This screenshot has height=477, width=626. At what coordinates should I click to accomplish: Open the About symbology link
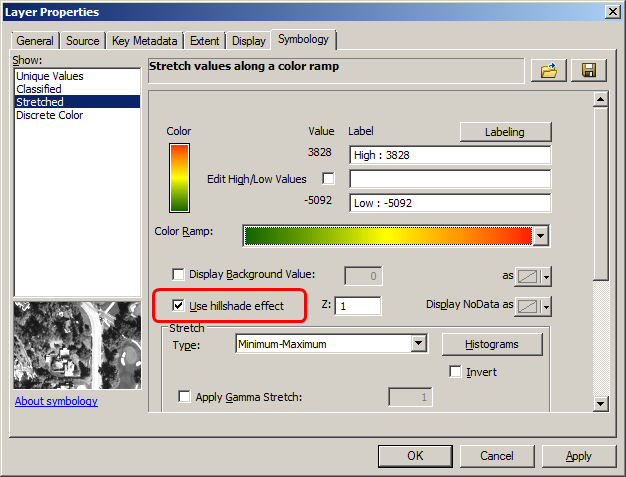pos(56,401)
